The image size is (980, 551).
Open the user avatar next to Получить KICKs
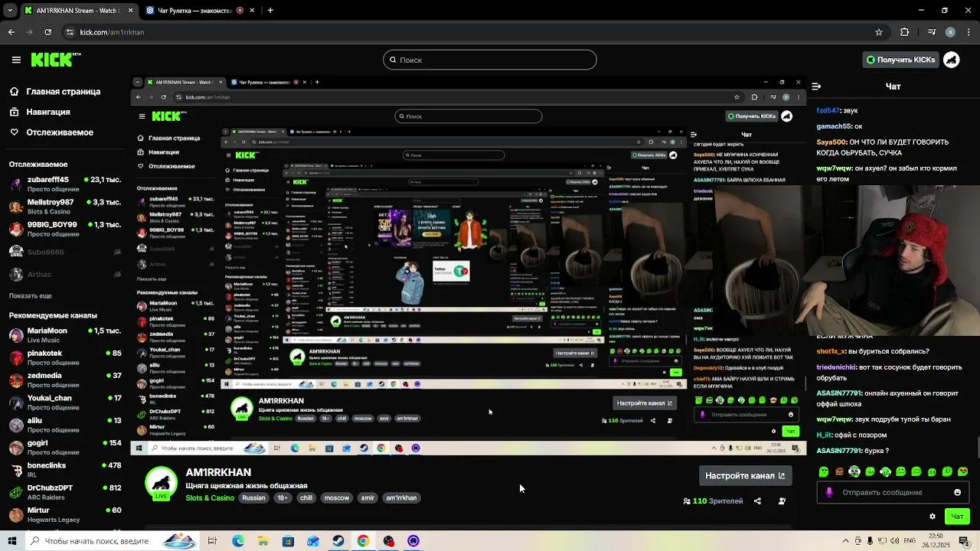click(x=952, y=60)
